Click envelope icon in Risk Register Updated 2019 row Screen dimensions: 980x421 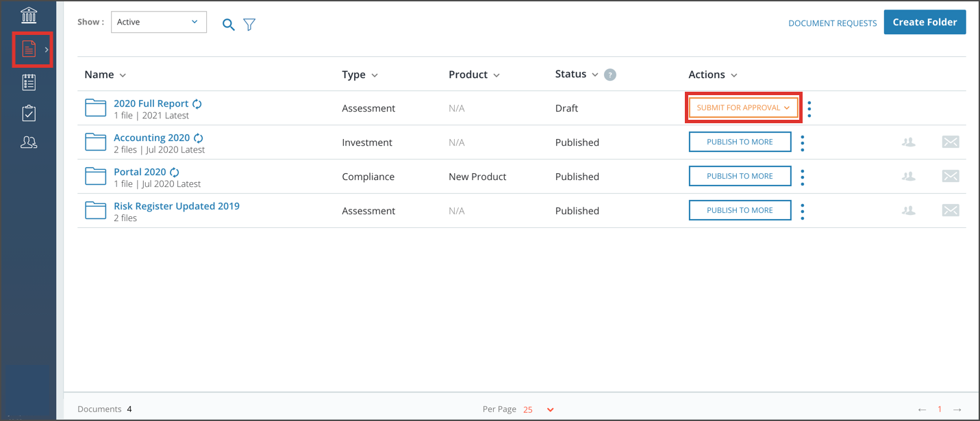pos(951,210)
